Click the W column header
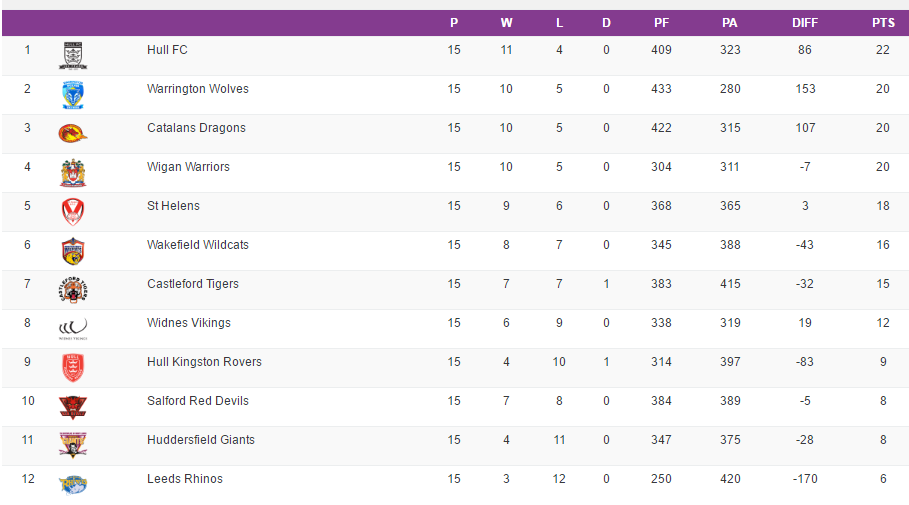The image size is (909, 505). click(506, 23)
